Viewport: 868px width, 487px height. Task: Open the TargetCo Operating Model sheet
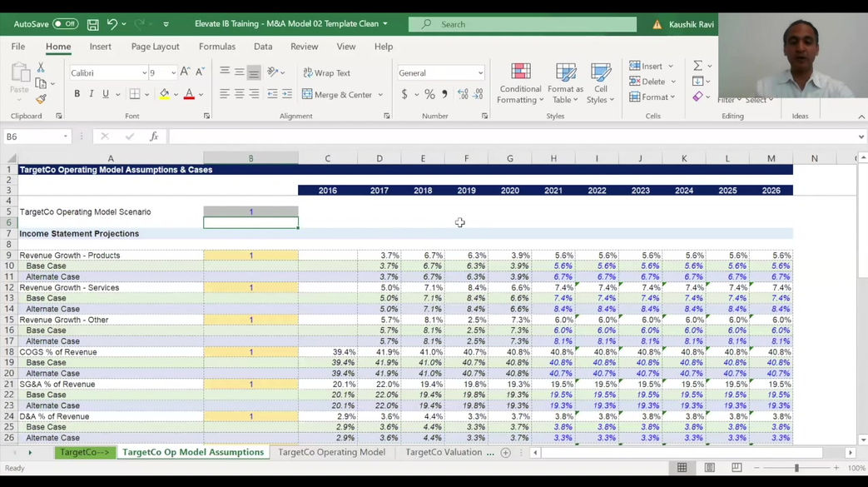click(x=331, y=452)
